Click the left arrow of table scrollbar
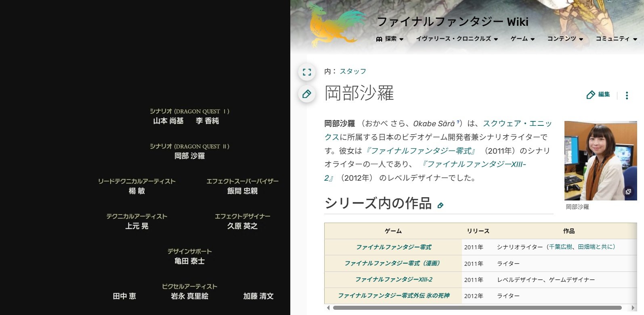Screen dimensions: 644x315 pos(328,308)
